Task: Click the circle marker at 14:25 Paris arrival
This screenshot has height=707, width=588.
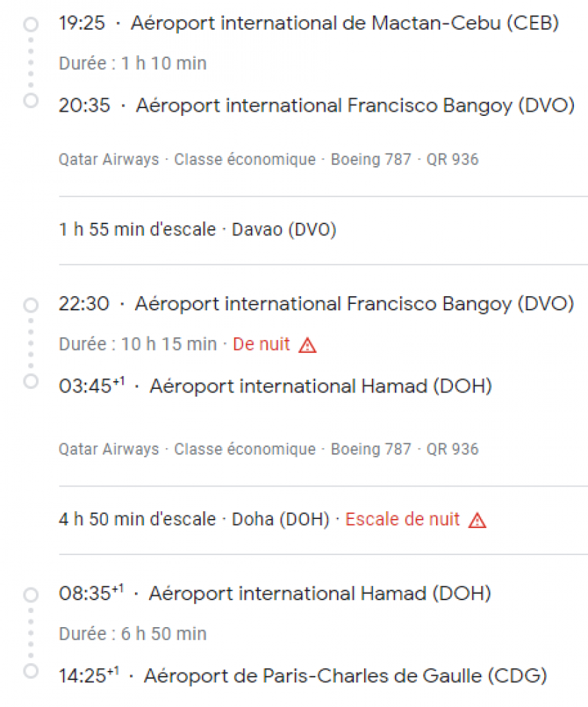Action: coord(30,670)
